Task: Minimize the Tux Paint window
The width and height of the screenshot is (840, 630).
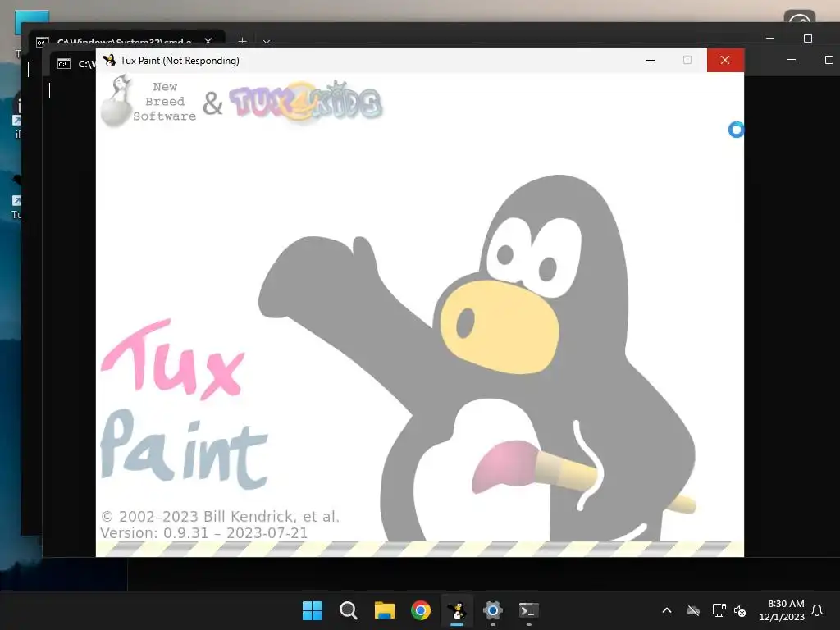Action: click(651, 60)
